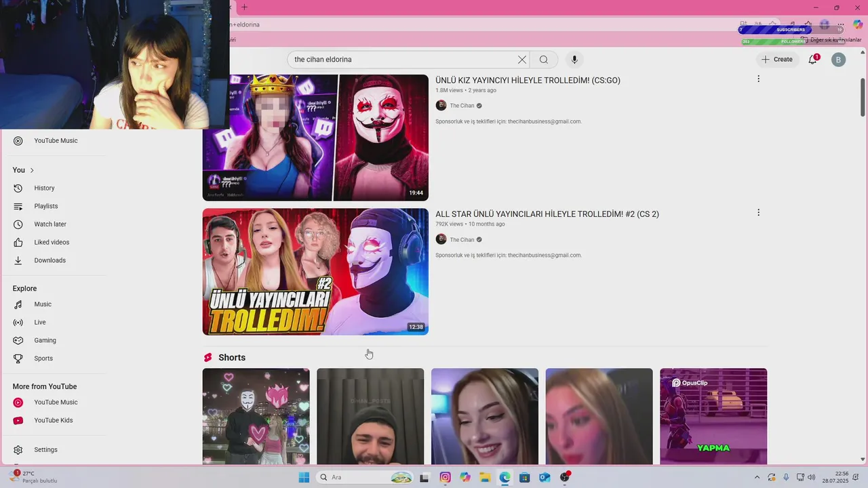Open video title ÜNLÜ KIZ YAYINCIYI HİLEYLE TROLLEDİM
This screenshot has width=868, height=488.
[528, 80]
